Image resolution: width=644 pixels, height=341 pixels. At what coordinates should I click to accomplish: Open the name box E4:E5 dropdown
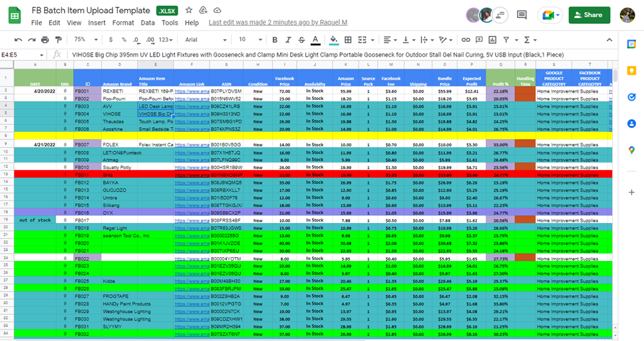[x=41, y=55]
